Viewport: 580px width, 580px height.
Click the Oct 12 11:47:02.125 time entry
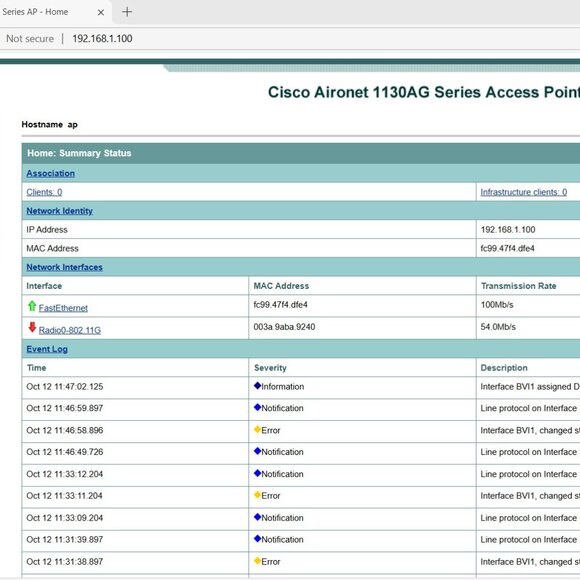65,387
